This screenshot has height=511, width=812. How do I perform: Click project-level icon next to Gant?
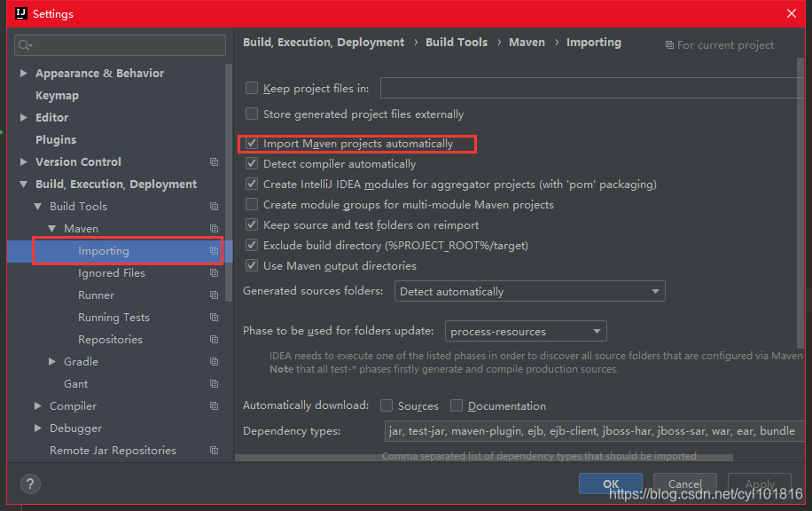pyautogui.click(x=214, y=384)
